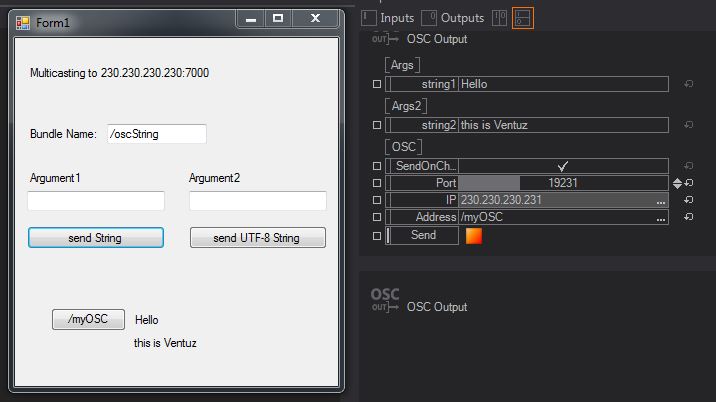Tick the small checkbox left of string1
This screenshot has height=402, width=716.
pos(376,85)
